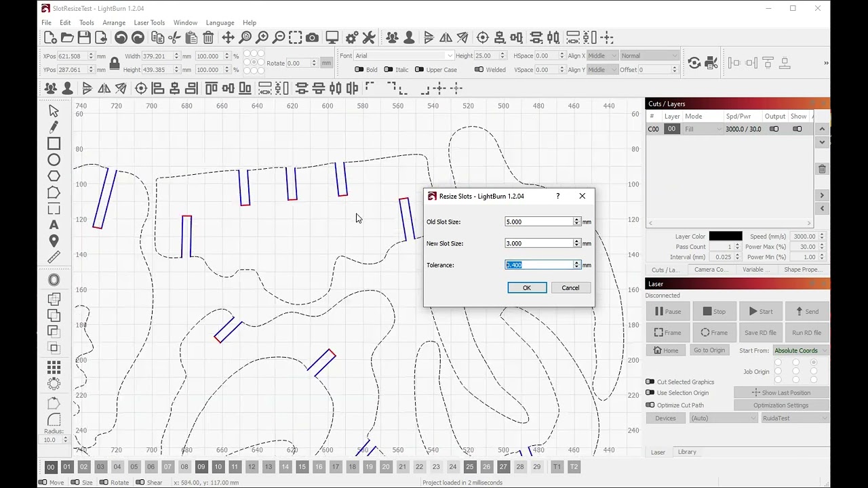Click the Tolerance input field
Image resolution: width=868 pixels, height=488 pixels.
coord(539,265)
